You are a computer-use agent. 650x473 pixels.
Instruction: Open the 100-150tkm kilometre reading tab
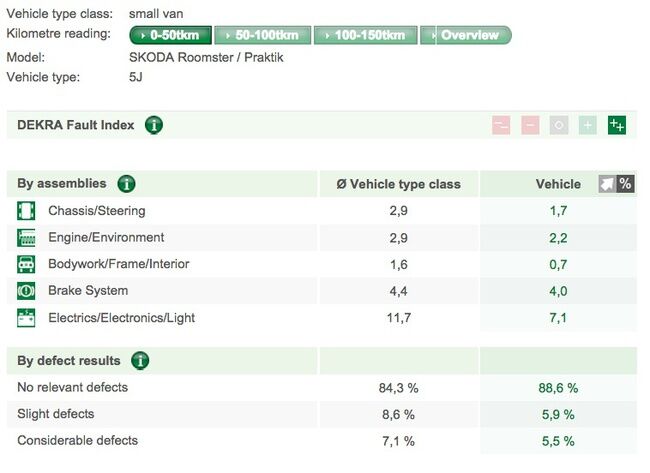pyautogui.click(x=365, y=35)
